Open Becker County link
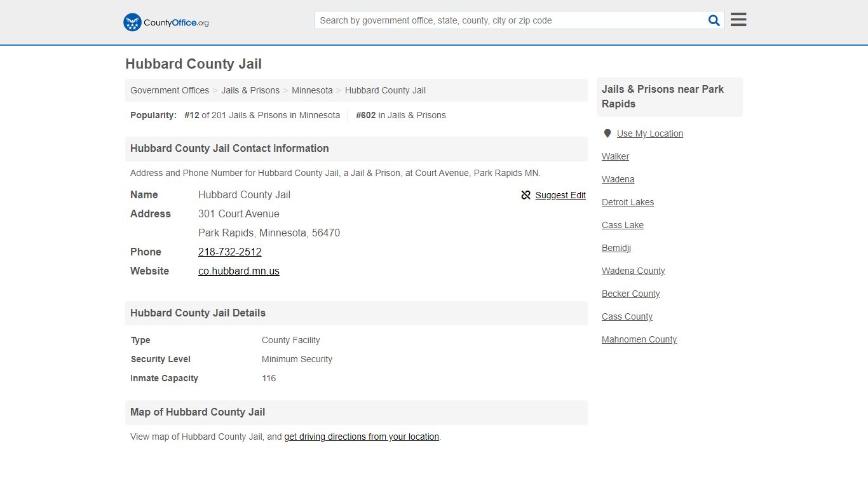 coord(631,294)
